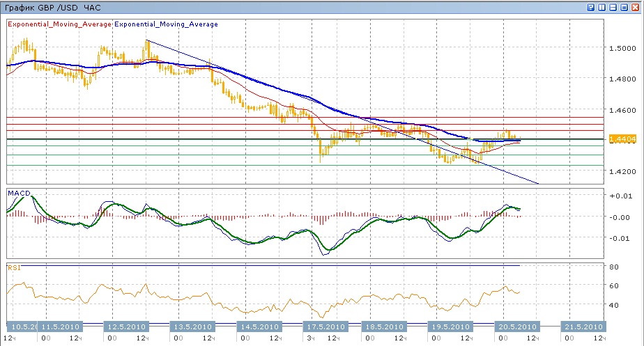
Task: Click the red Exponential_Moving_Average legend label
Action: coord(59,24)
